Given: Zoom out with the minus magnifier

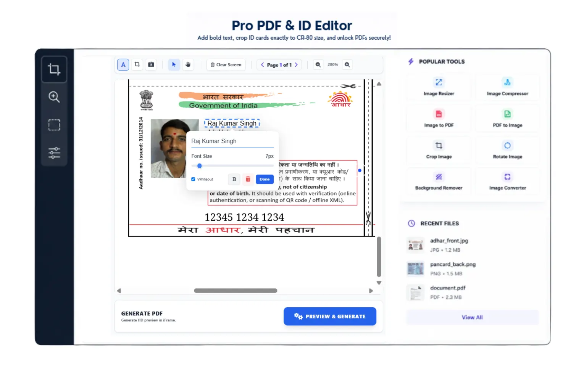Looking at the screenshot, I should pyautogui.click(x=318, y=65).
